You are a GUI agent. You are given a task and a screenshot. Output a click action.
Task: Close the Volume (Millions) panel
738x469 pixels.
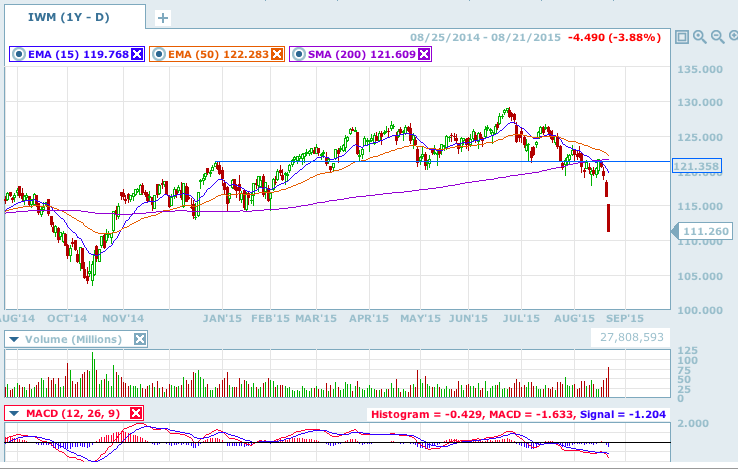click(x=140, y=339)
